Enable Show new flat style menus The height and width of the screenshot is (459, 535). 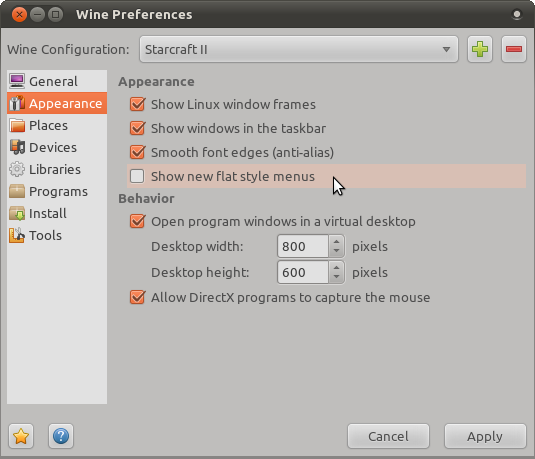137,176
